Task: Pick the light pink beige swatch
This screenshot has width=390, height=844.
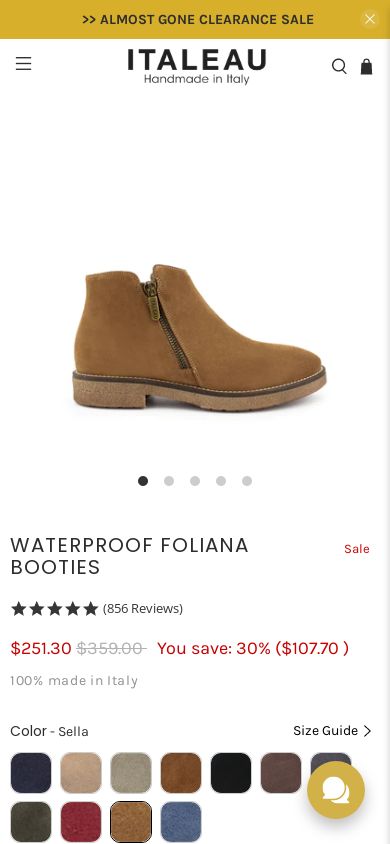Action: [81, 772]
